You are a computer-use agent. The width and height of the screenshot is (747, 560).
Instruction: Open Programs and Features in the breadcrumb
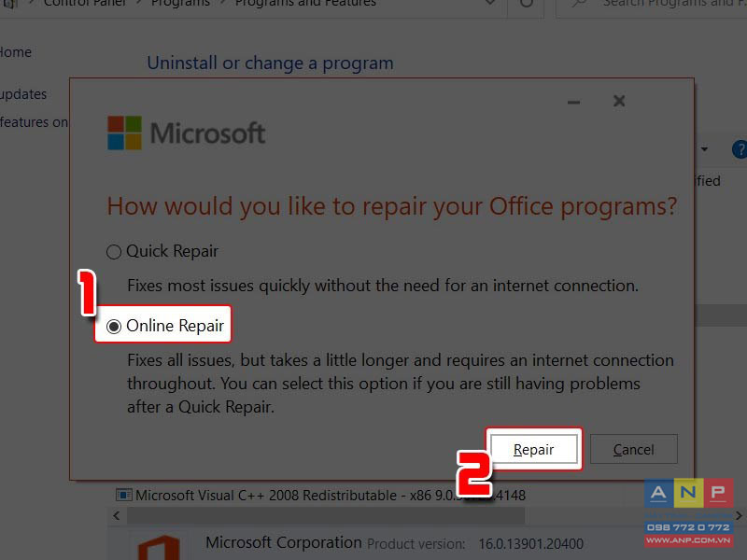pos(305,4)
